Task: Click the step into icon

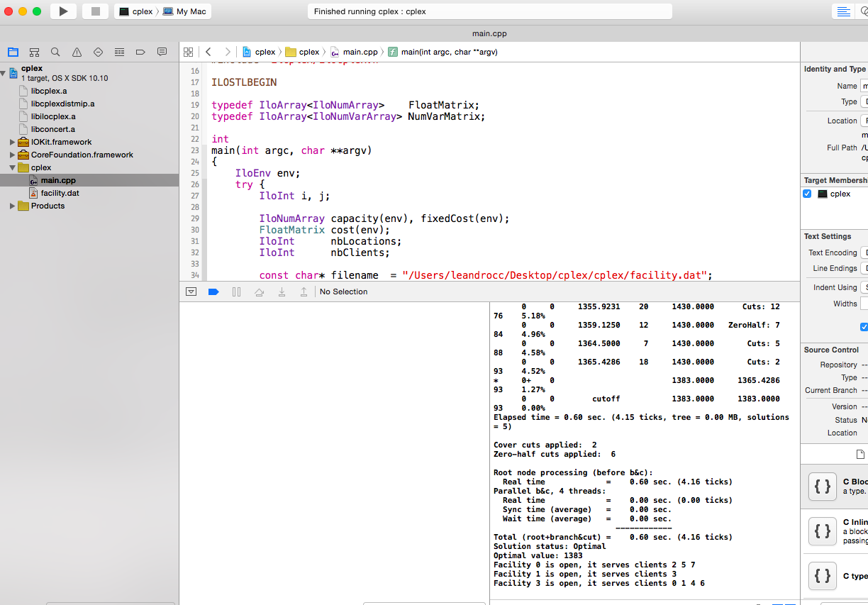Action: point(282,292)
